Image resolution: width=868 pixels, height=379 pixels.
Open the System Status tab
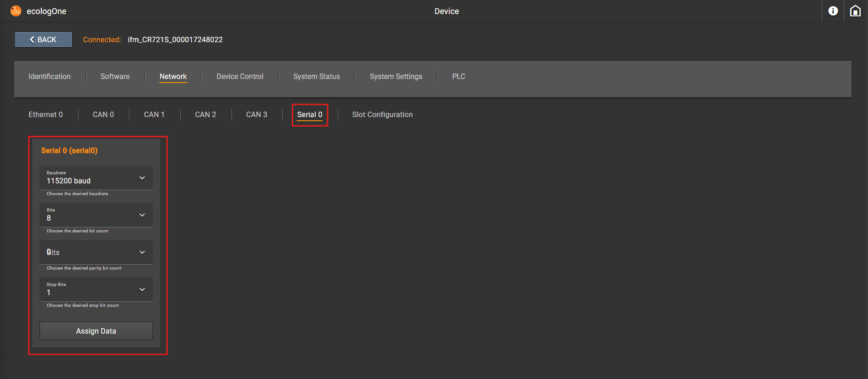pyautogui.click(x=317, y=76)
